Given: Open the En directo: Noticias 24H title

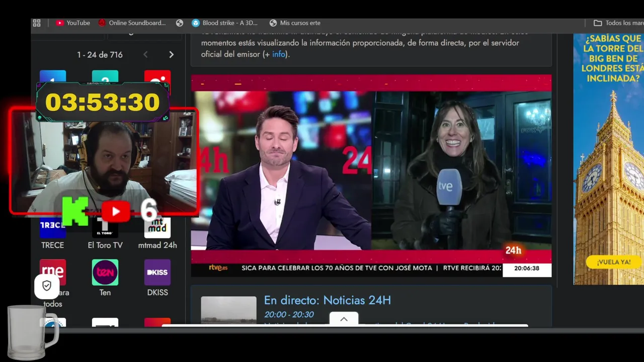Looking at the screenshot, I should (x=328, y=300).
